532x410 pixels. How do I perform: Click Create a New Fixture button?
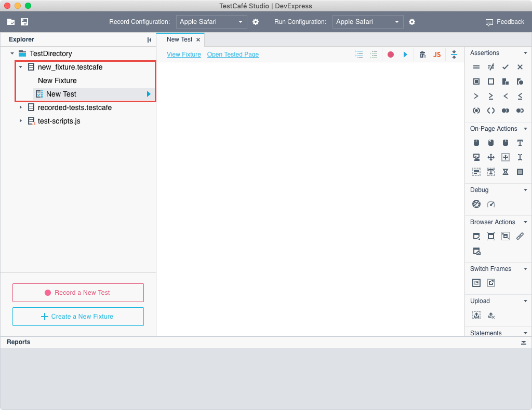[x=78, y=317]
